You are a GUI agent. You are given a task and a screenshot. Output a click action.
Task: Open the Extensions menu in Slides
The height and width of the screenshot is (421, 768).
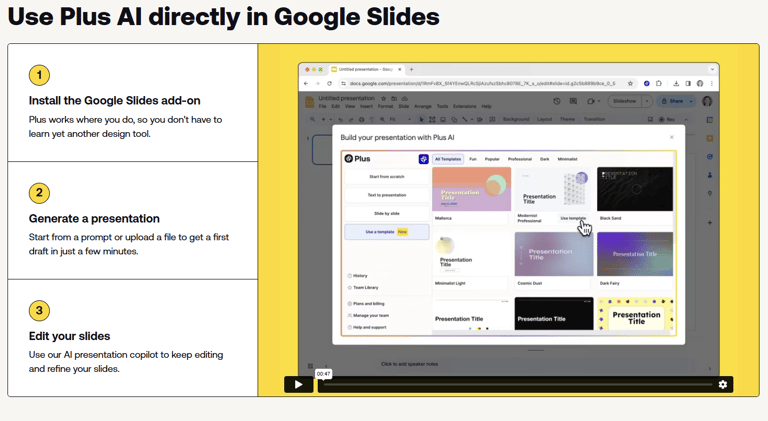[x=465, y=106]
